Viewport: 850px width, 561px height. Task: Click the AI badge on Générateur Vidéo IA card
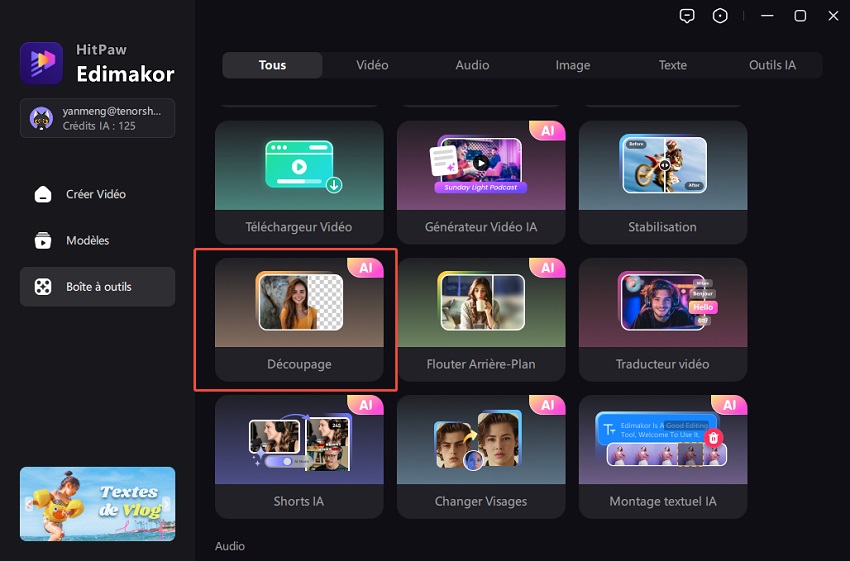[548, 131]
